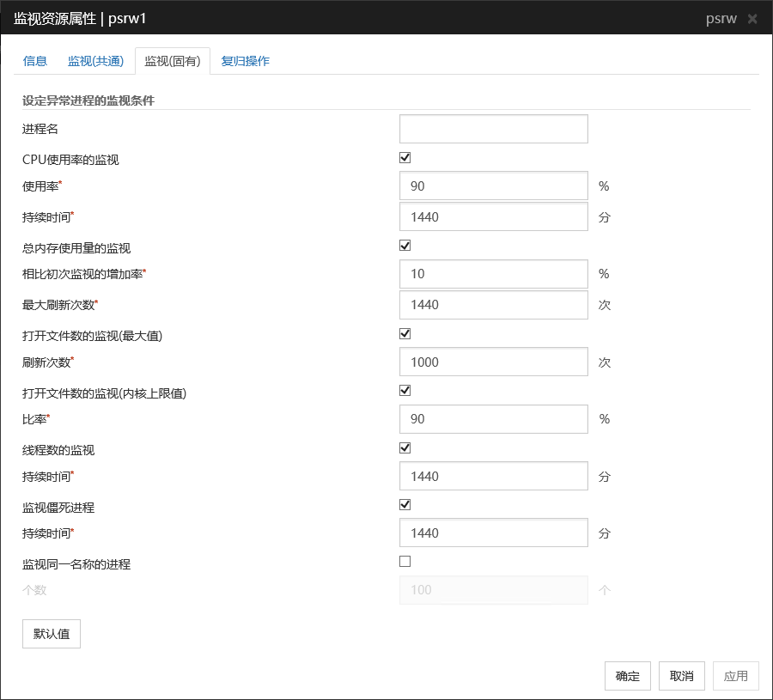Viewport: 773px width, 700px height.
Task: Close the psrw1 properties dialog
Action: (x=752, y=18)
